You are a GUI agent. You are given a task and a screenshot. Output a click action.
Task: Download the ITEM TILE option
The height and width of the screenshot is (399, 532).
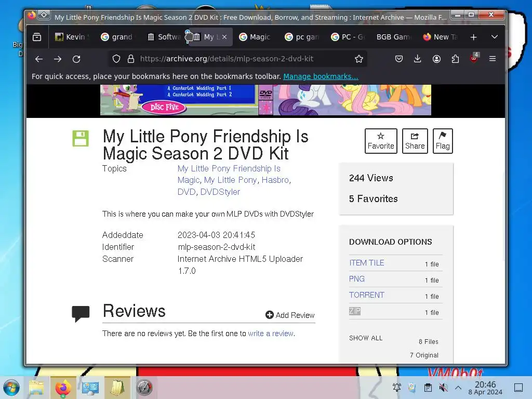pyautogui.click(x=367, y=263)
